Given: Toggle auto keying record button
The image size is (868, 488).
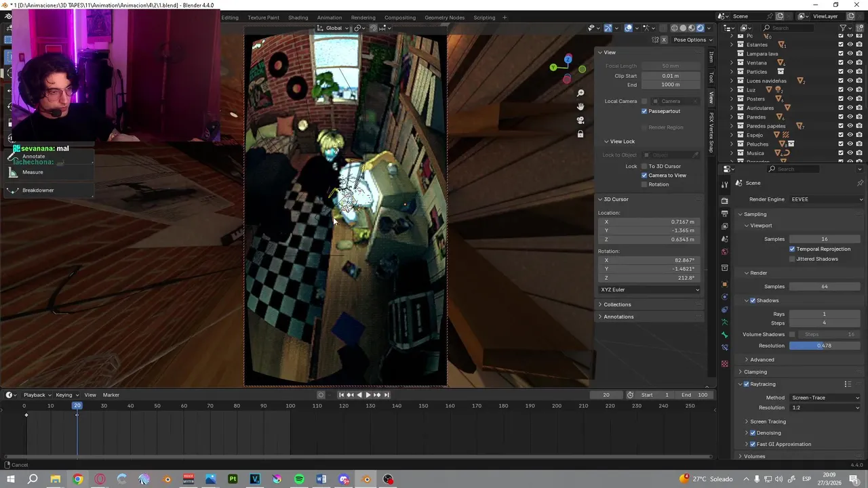Looking at the screenshot, I should tap(321, 395).
